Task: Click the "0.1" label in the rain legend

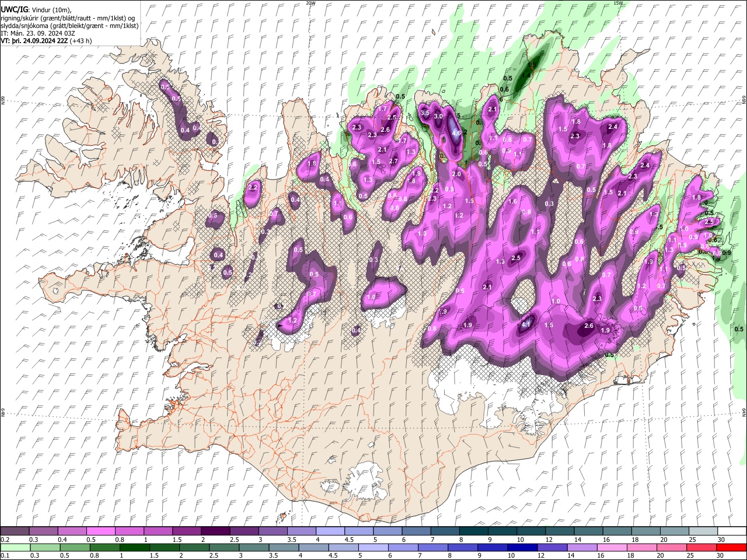Action: coord(5,555)
